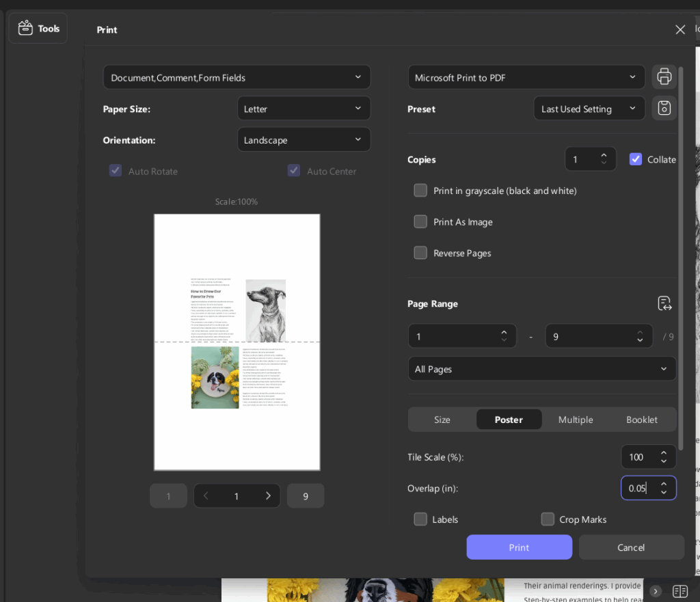This screenshot has width=700, height=602.
Task: Uncheck the Collate checkbox
Action: [x=635, y=159]
